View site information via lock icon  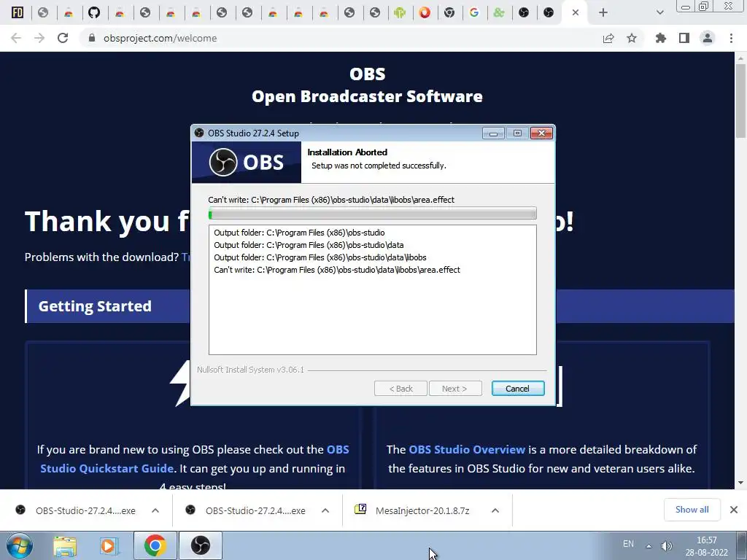[92, 38]
